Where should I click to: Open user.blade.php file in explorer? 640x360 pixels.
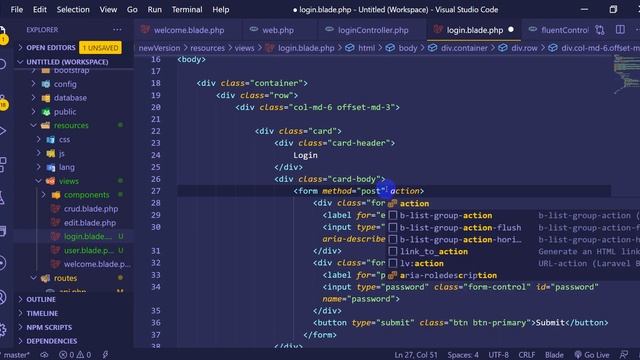[88, 251]
